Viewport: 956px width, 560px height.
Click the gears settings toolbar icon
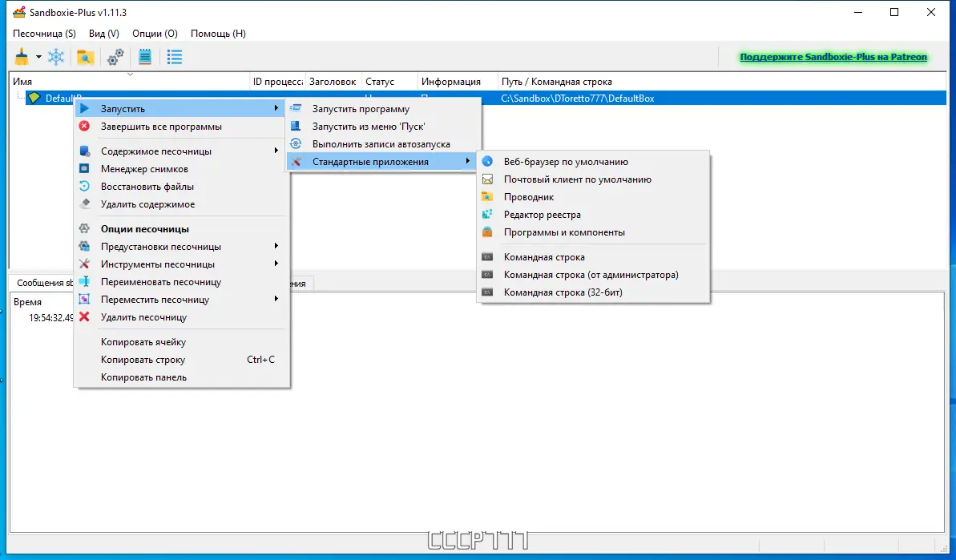[115, 57]
